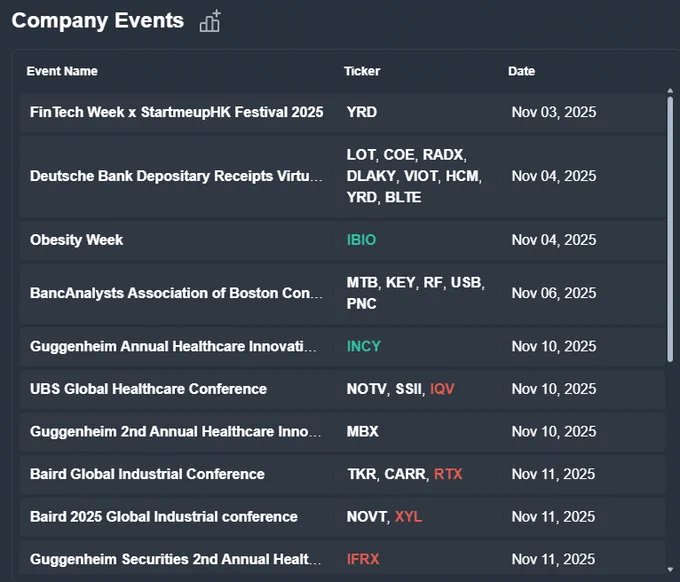Click the YRD ticker in FinTech Week row
This screenshot has height=582, width=680.
(362, 112)
